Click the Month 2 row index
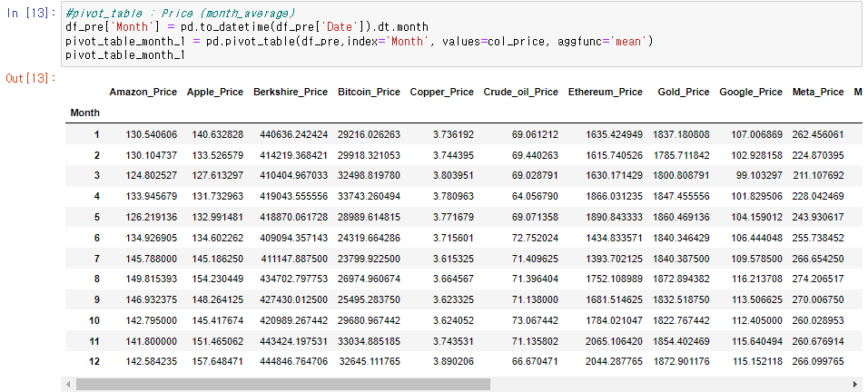Image resolution: width=868 pixels, height=392 pixels. tap(97, 155)
